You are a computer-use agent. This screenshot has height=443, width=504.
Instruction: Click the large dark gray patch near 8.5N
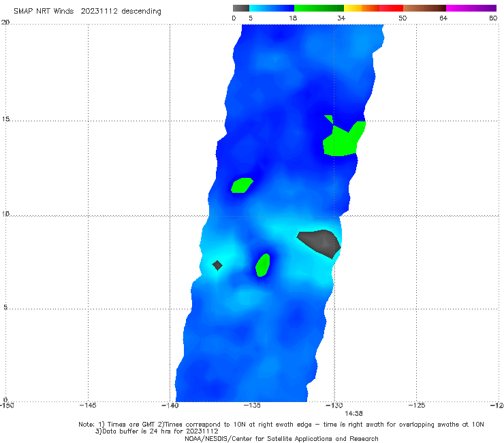click(319, 243)
